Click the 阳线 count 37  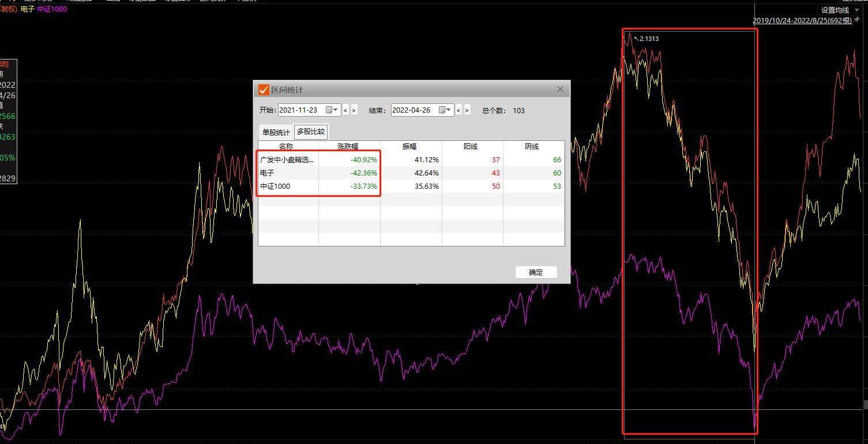point(496,159)
